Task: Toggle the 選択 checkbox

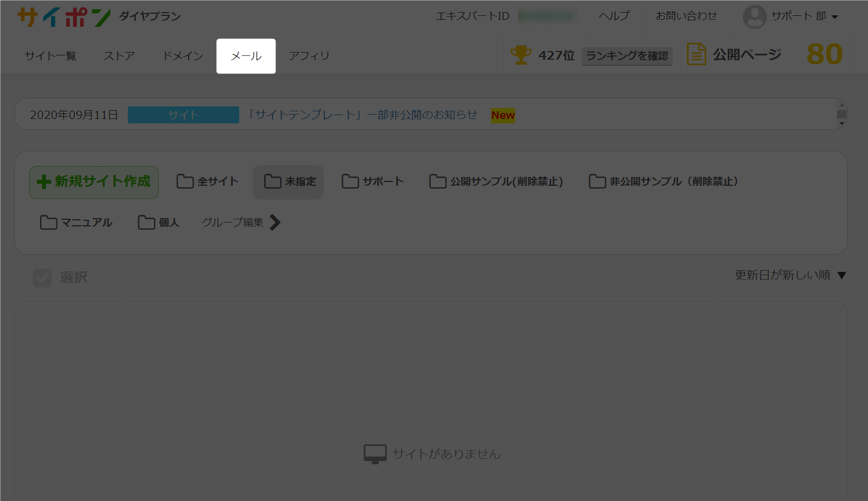Action: [42, 278]
